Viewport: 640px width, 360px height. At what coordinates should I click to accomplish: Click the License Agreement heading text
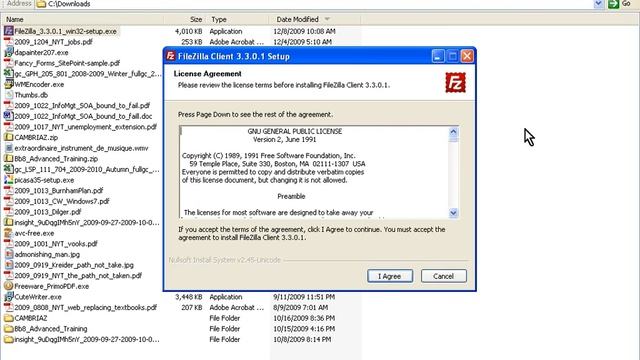point(207,73)
